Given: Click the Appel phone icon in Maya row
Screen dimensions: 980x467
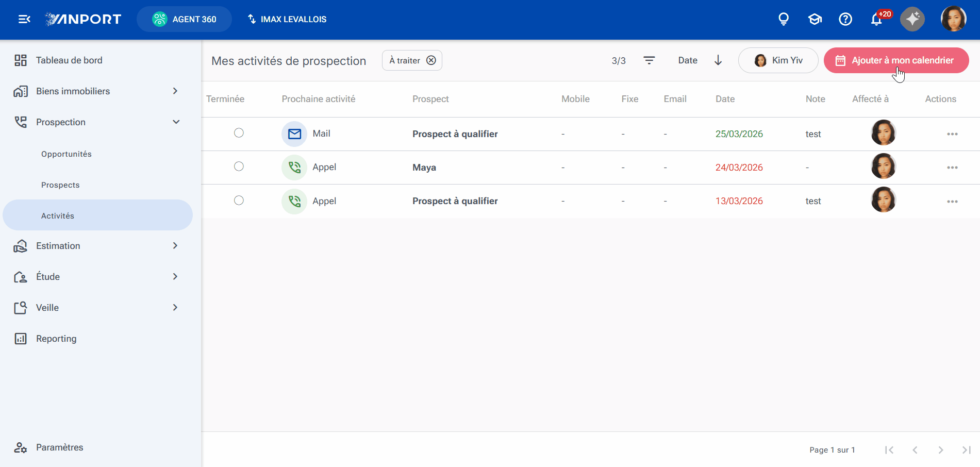Looking at the screenshot, I should point(294,168).
